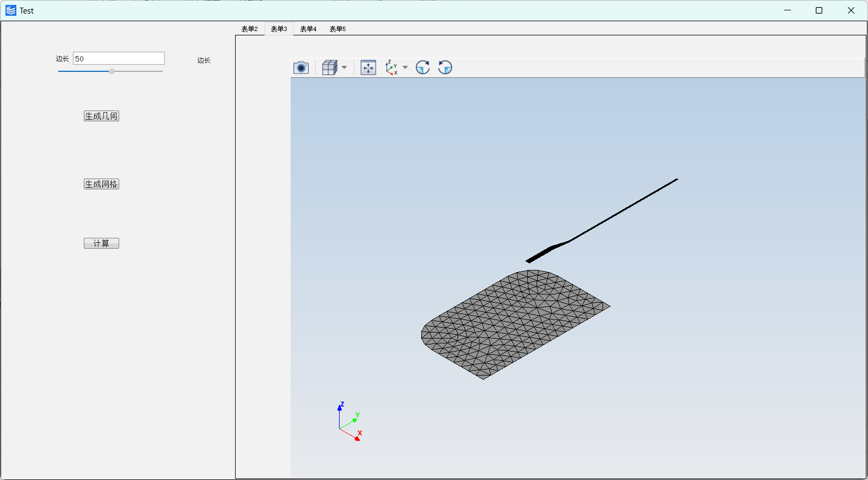Rotate view counterclockwise icon
Screen dimensions: 868x480
click(x=445, y=67)
